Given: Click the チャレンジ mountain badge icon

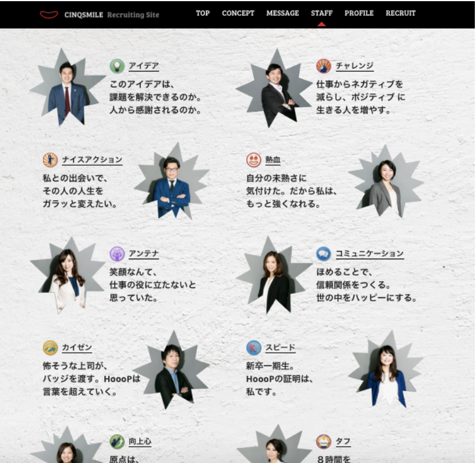Looking at the screenshot, I should (x=323, y=66).
